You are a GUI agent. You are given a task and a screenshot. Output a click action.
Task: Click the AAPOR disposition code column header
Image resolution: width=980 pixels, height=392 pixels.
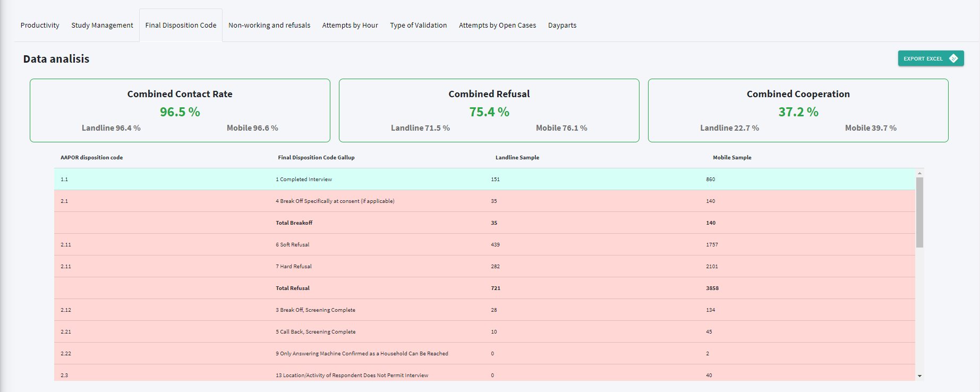point(91,158)
